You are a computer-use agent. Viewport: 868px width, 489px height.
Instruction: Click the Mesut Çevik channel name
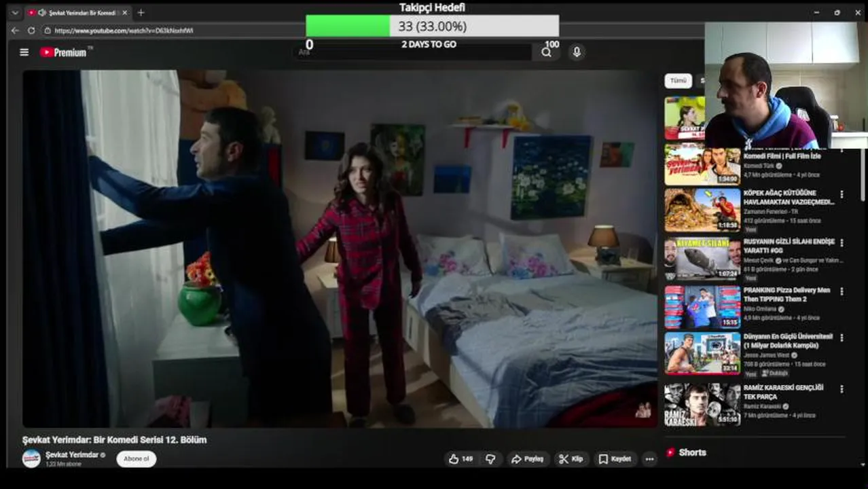(760, 261)
